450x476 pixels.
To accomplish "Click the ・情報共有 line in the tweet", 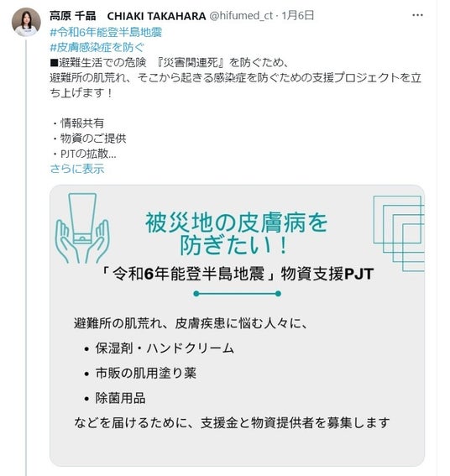I will click(x=77, y=123).
